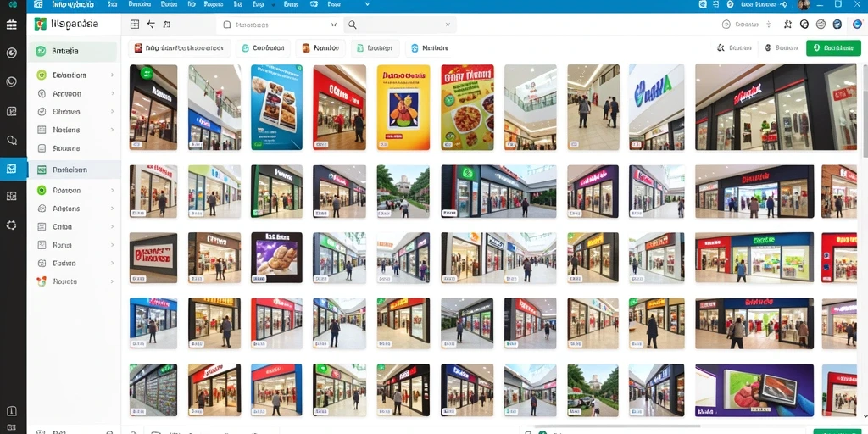Image resolution: width=868 pixels, height=434 pixels.
Task: Select the first filter chip with the red icon
Action: pyautogui.click(x=180, y=48)
